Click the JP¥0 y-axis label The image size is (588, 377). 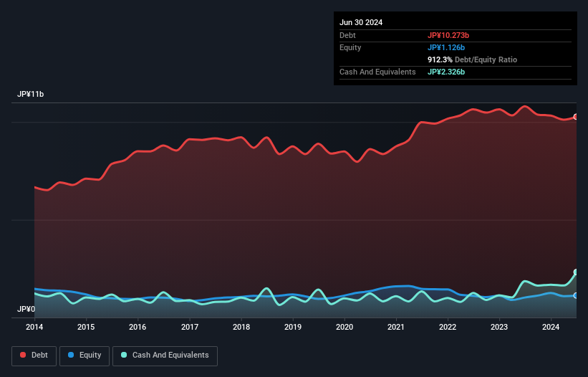(26, 309)
